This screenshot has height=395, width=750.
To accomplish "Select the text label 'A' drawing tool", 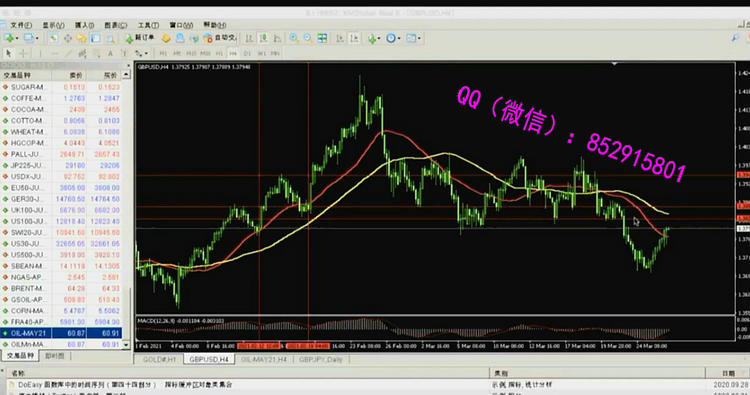I will click(x=110, y=54).
